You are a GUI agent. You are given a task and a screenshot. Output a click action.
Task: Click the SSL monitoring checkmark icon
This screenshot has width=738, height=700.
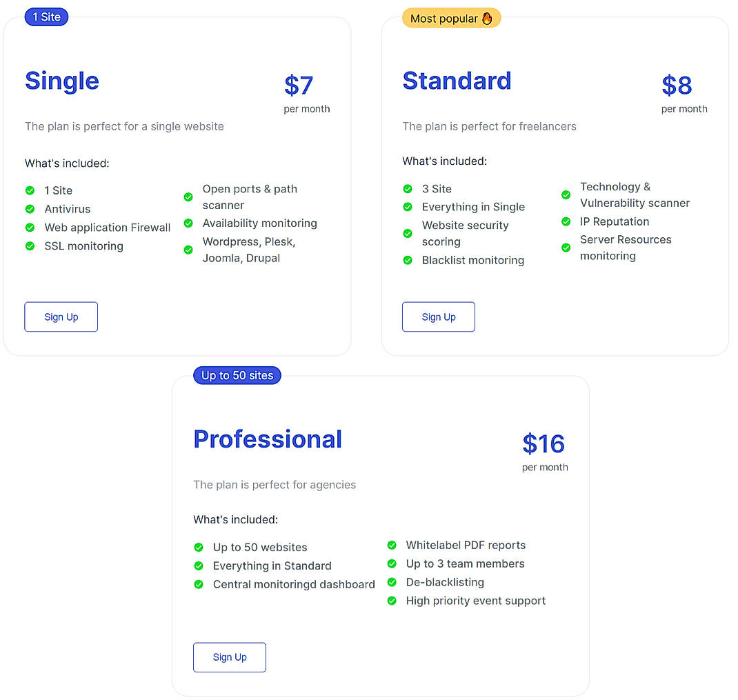pos(30,246)
